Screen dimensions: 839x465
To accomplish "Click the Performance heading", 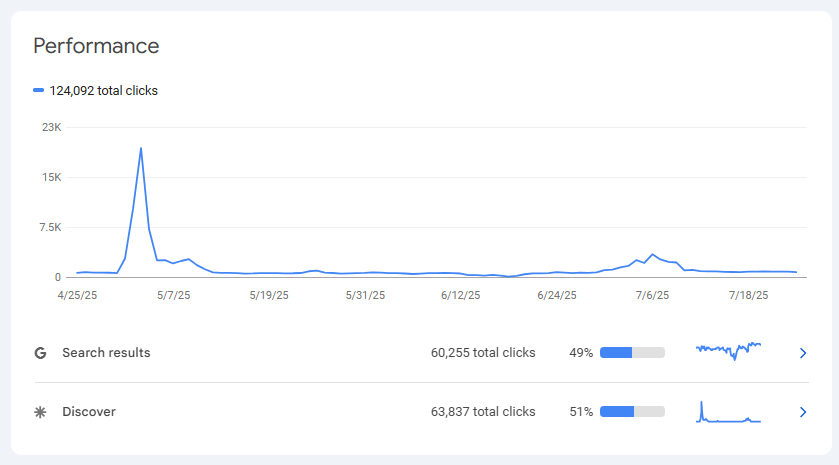I will (96, 46).
